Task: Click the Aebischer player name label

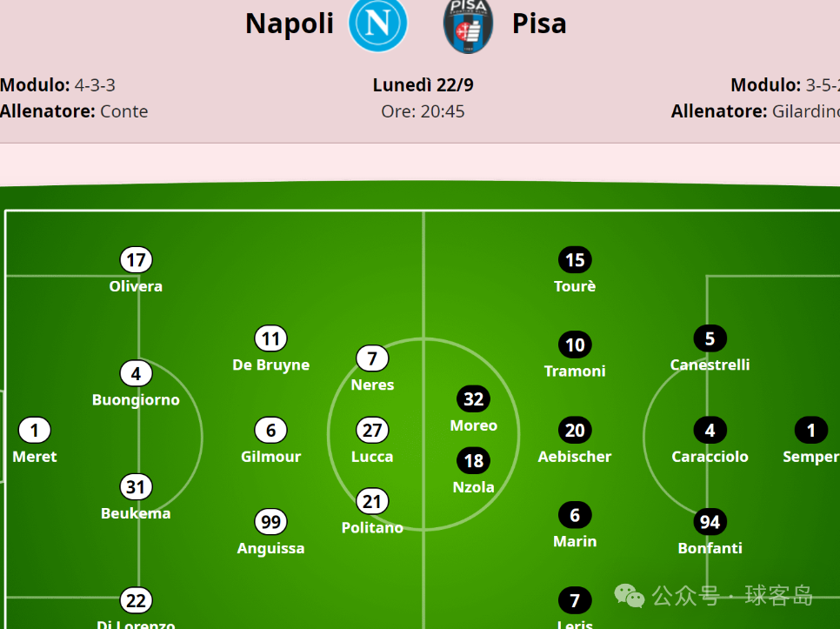Action: [575, 457]
